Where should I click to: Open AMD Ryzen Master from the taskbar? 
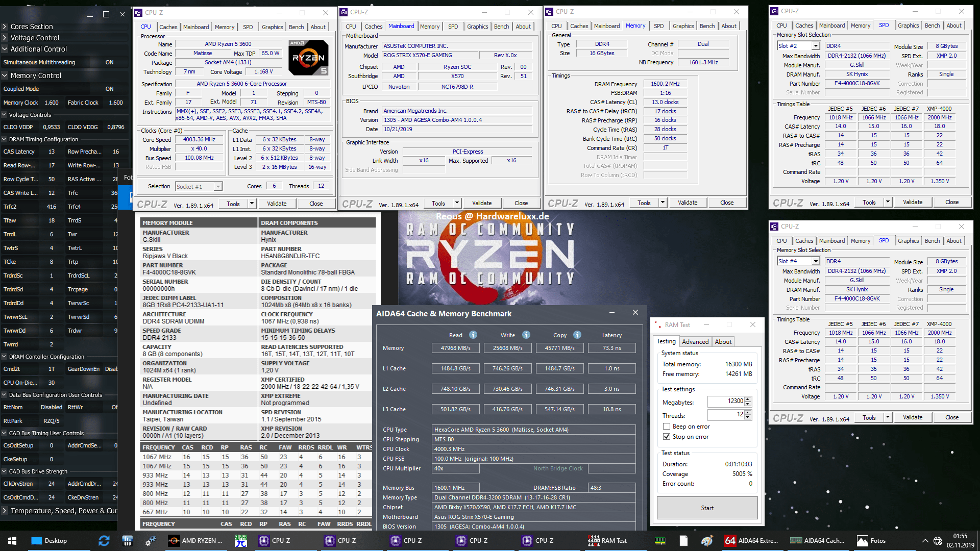pos(197,541)
